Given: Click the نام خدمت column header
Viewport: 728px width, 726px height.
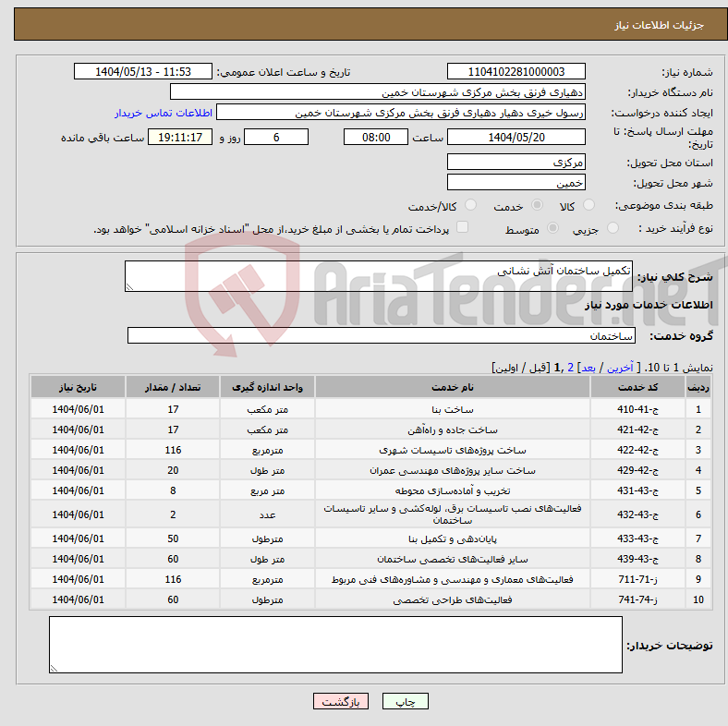Looking at the screenshot, I should tap(453, 387).
